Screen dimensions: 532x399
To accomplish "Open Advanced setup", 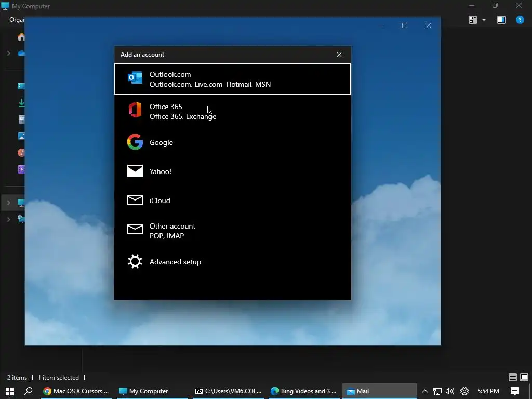I will 233,262.
